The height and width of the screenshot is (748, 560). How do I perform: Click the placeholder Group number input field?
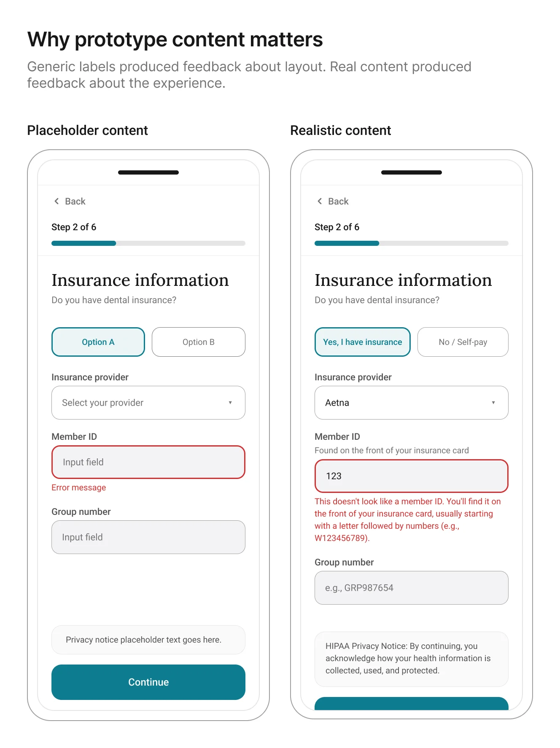[x=148, y=537]
